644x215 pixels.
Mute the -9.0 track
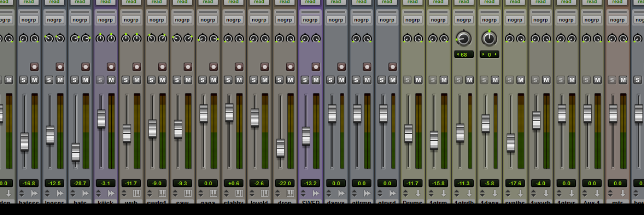(162, 80)
